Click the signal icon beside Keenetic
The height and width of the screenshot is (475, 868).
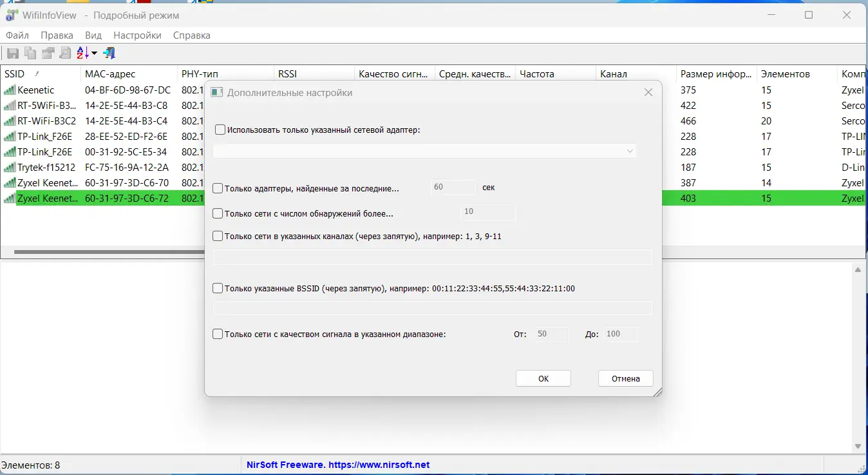(10, 90)
